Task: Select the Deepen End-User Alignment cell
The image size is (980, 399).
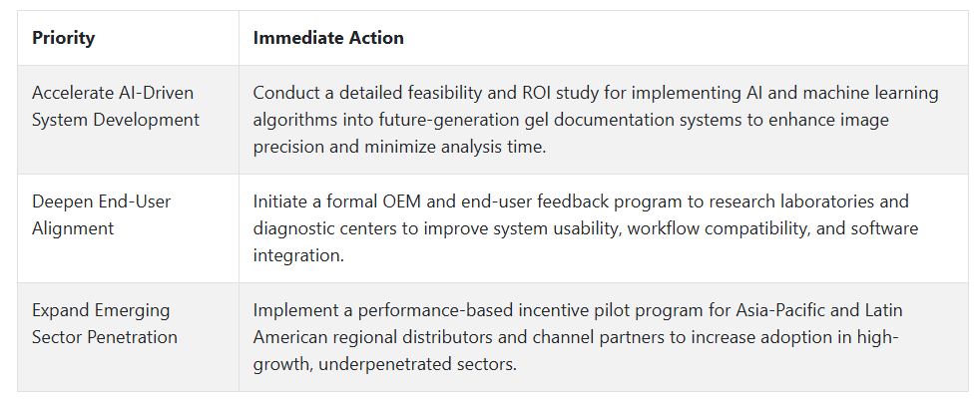Action: coord(128,227)
